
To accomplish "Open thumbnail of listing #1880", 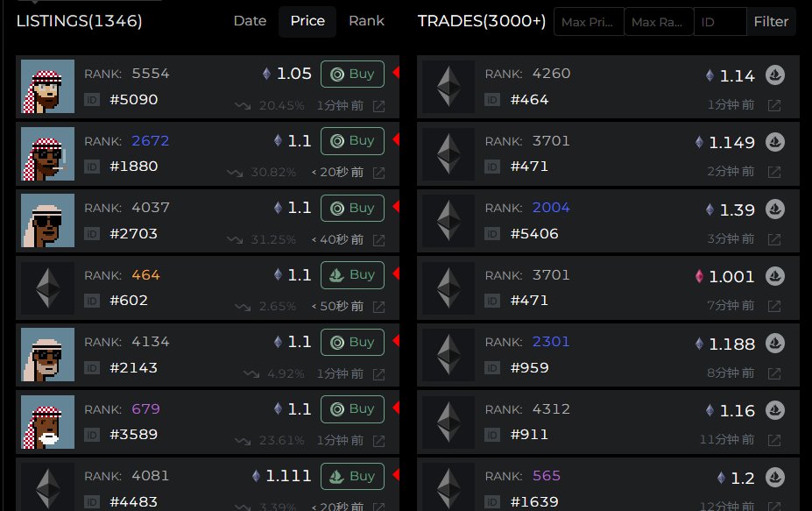I will (47, 154).
